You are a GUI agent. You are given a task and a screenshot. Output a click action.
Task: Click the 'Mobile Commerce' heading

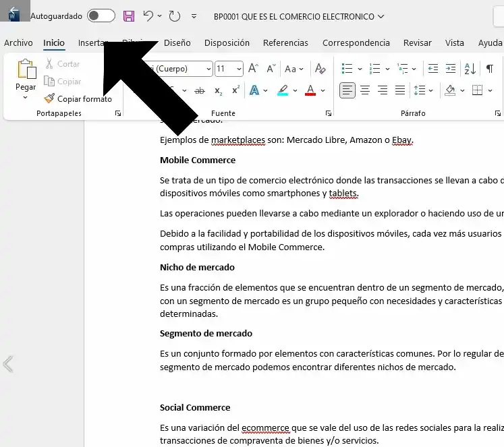pos(198,160)
